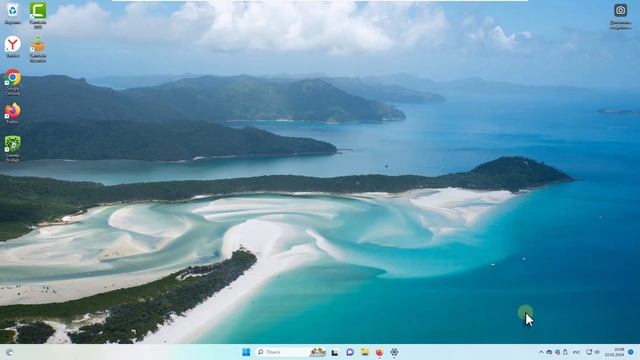
Task: Select the Dr.Web scanner desktop shortcut
Action: [x=13, y=149]
